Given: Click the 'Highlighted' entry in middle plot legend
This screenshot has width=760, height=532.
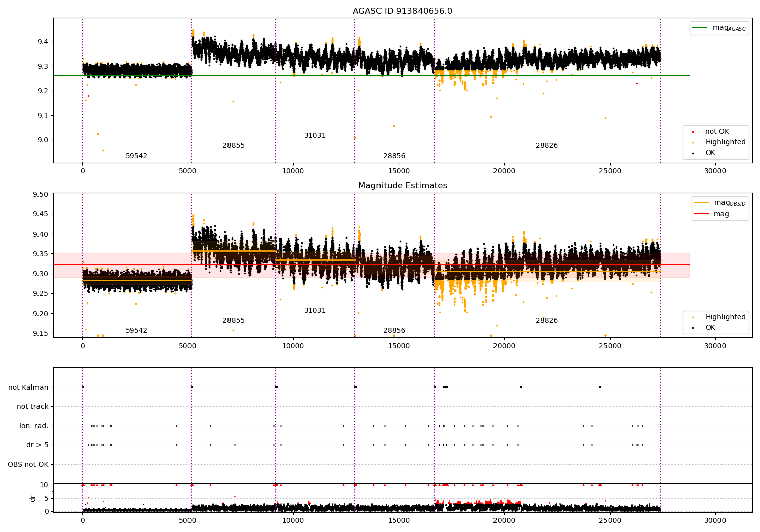Looking at the screenshot, I should tap(725, 317).
